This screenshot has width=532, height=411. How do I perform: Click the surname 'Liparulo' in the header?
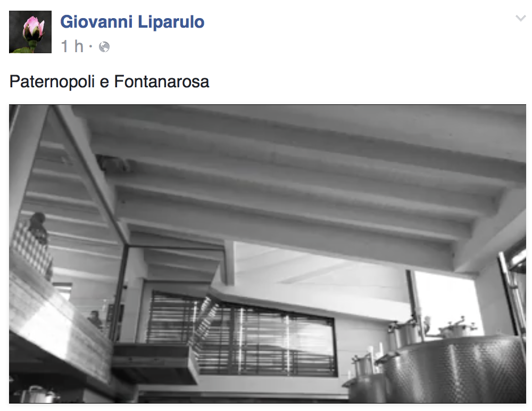coord(171,22)
